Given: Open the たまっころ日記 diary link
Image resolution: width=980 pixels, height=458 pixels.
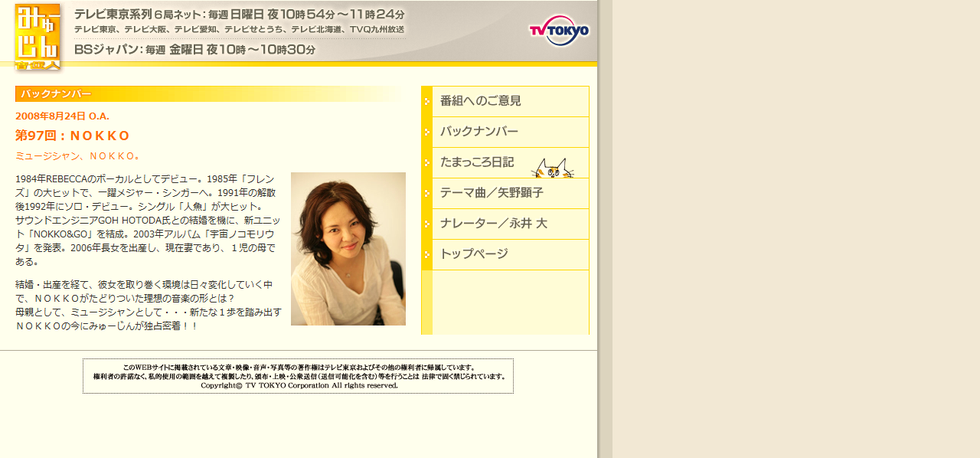Looking at the screenshot, I should (476, 162).
